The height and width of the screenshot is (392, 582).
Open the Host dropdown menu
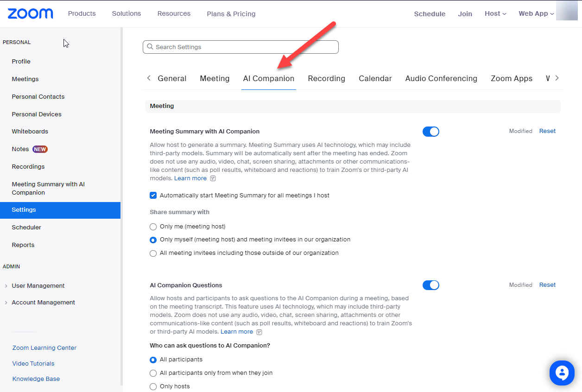495,14
